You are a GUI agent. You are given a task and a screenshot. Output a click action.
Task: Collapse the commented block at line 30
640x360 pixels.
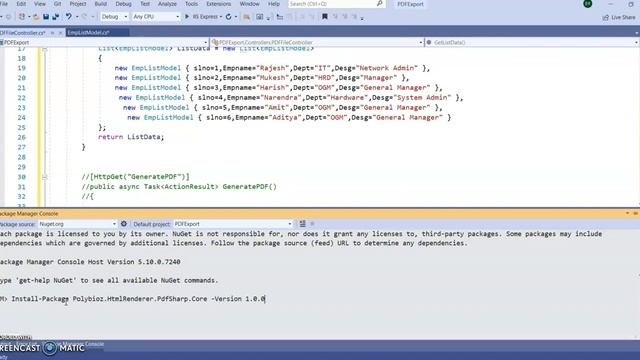pos(44,177)
